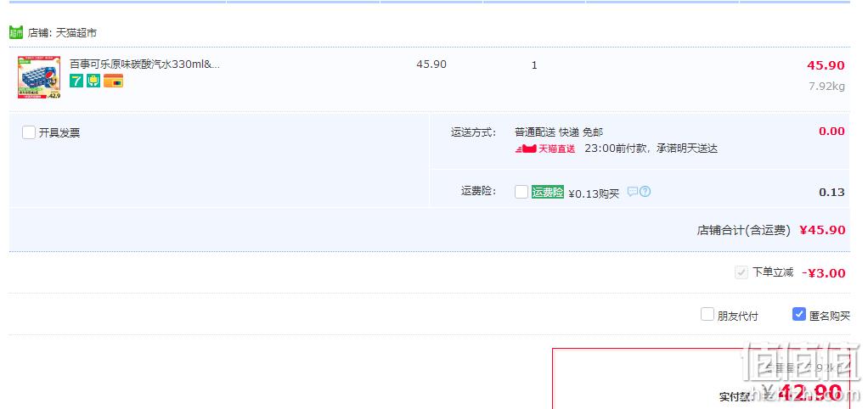Tick the 运费险 shipping insurance checkbox
Viewport: 868px width, 409px height.
coord(521,192)
